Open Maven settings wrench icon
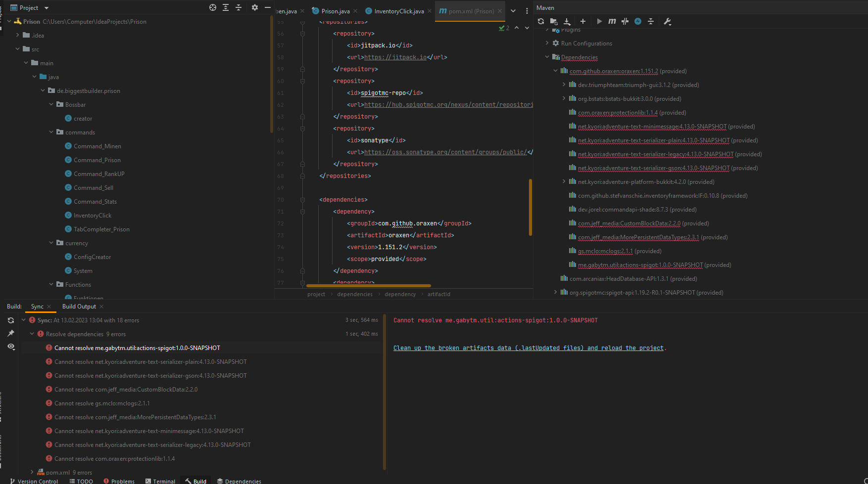Screen dimensions: 868x484 tap(667, 21)
